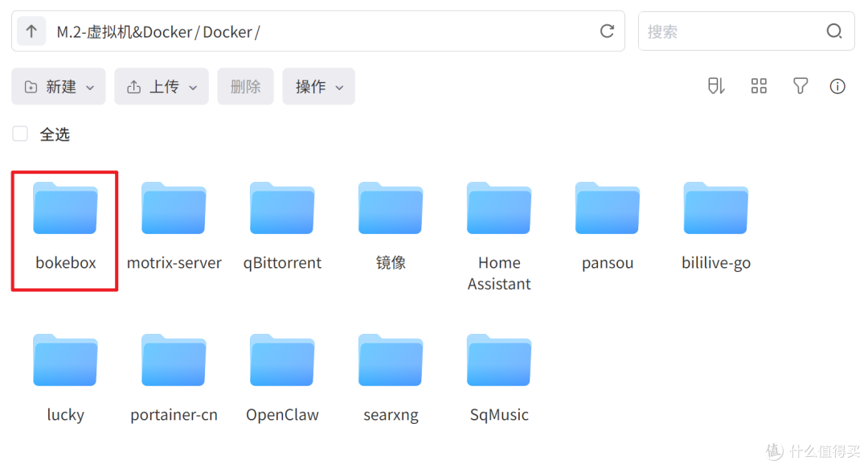
Task: Open the portainer-cn folder
Action: coord(174,360)
